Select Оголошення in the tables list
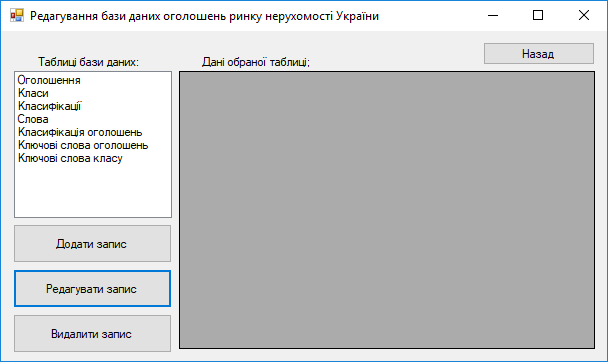The width and height of the screenshot is (608, 362). pyautogui.click(x=93, y=80)
